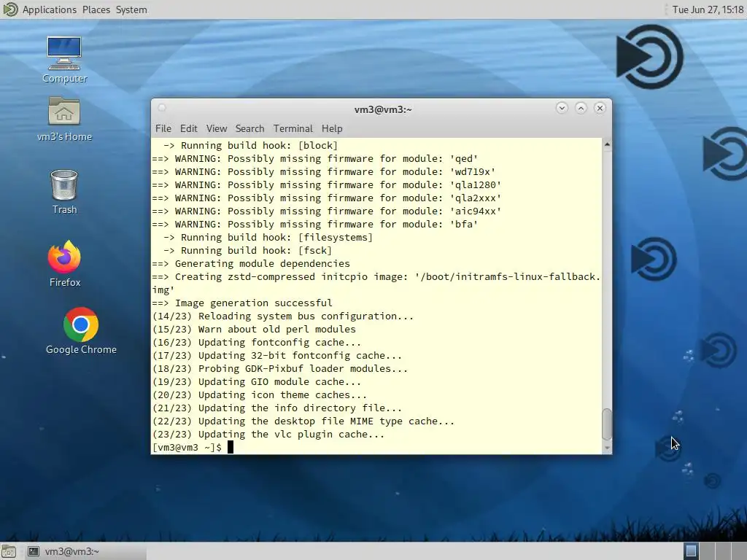The width and height of the screenshot is (747, 560).
Task: Click '(16/23) Updating fontconfig cache' line
Action: [257, 343]
